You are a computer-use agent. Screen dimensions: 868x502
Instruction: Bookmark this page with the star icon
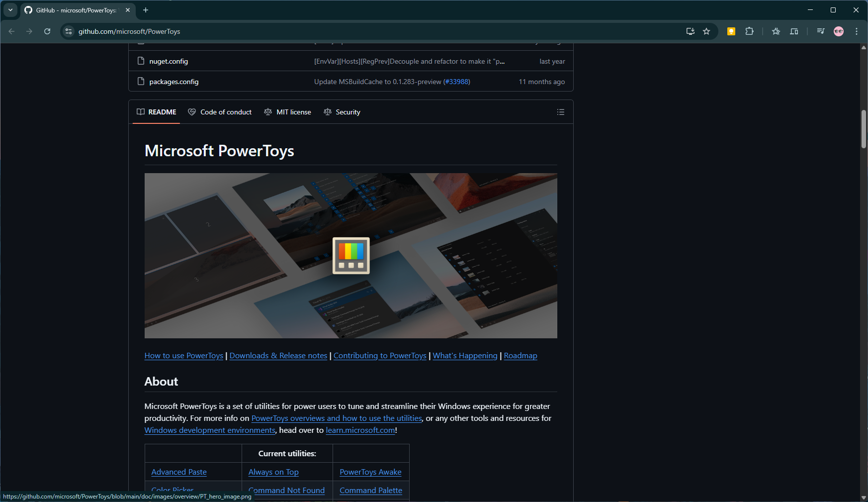click(706, 31)
